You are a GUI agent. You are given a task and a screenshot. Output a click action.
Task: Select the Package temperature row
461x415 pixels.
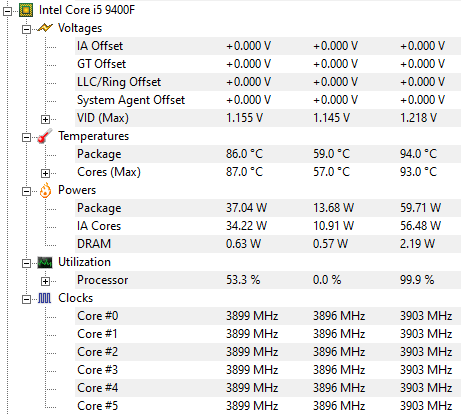[x=268, y=154]
